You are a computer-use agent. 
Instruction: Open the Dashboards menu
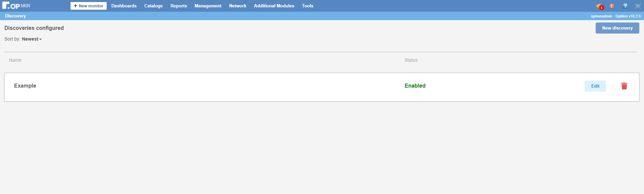coord(124,6)
